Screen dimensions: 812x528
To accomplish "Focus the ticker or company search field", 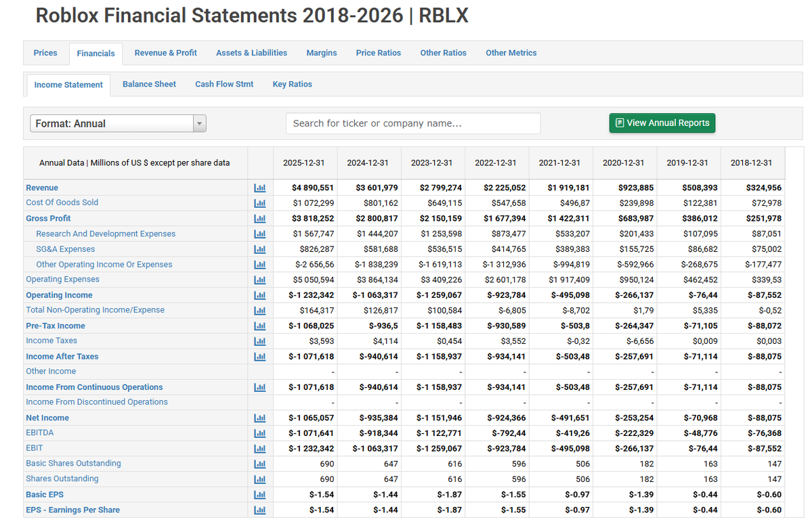I will pyautogui.click(x=413, y=124).
